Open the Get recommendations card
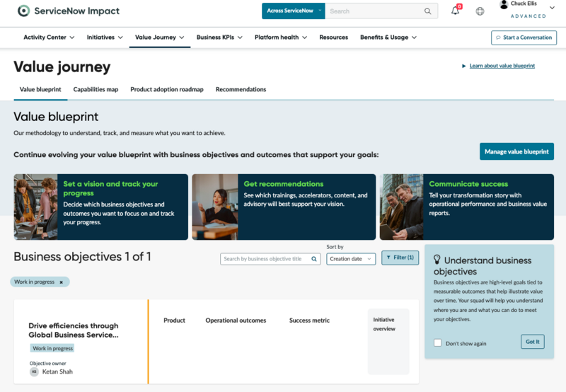566x392 pixels. coord(284,207)
